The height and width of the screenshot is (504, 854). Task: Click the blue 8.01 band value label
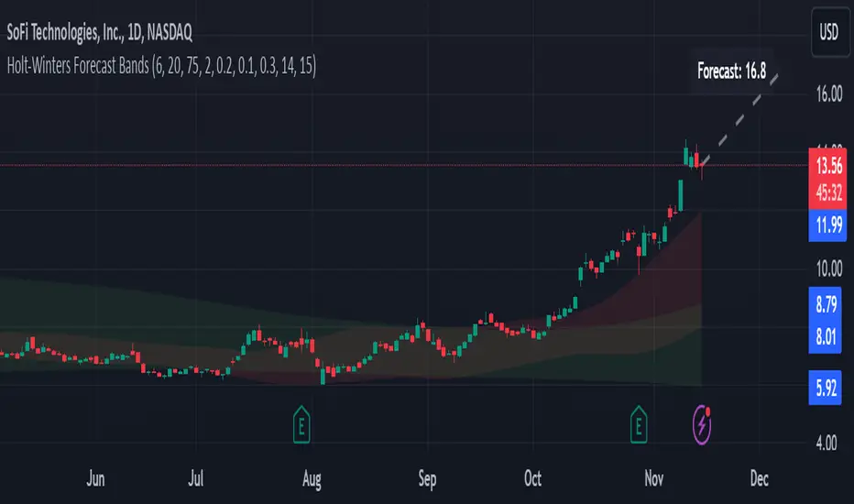[826, 336]
